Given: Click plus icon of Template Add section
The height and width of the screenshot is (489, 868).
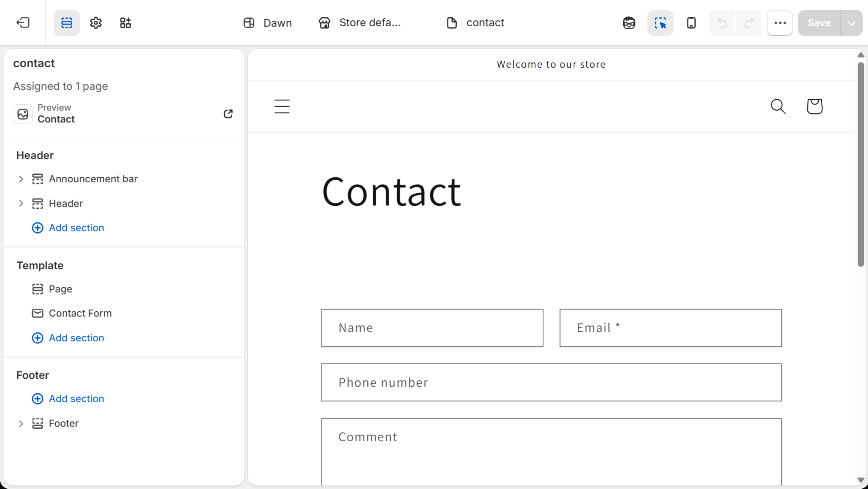Looking at the screenshot, I should tap(37, 338).
